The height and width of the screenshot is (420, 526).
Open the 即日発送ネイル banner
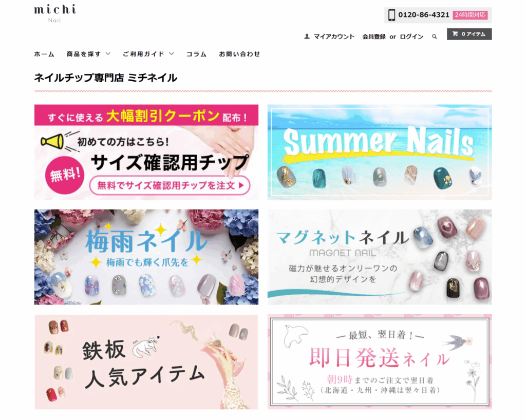click(380, 361)
